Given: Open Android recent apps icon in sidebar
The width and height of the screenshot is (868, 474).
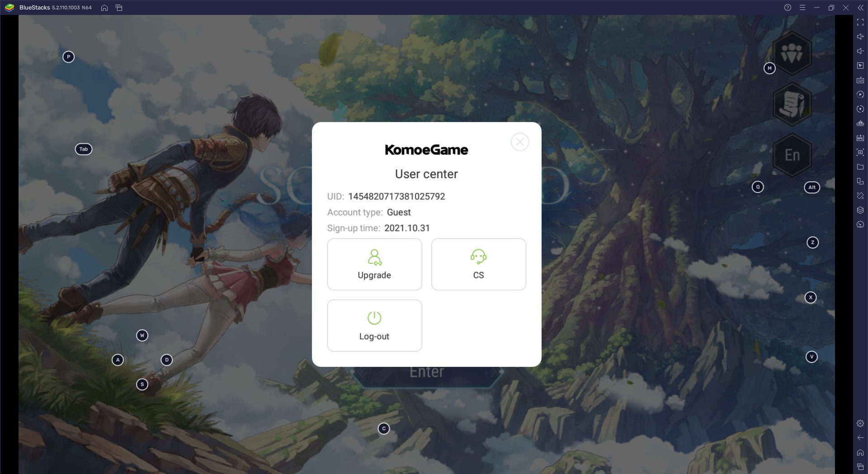Looking at the screenshot, I should tap(860, 467).
